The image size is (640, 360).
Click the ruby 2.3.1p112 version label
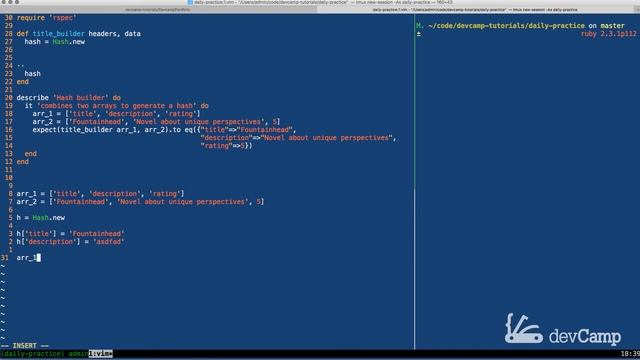[609, 33]
